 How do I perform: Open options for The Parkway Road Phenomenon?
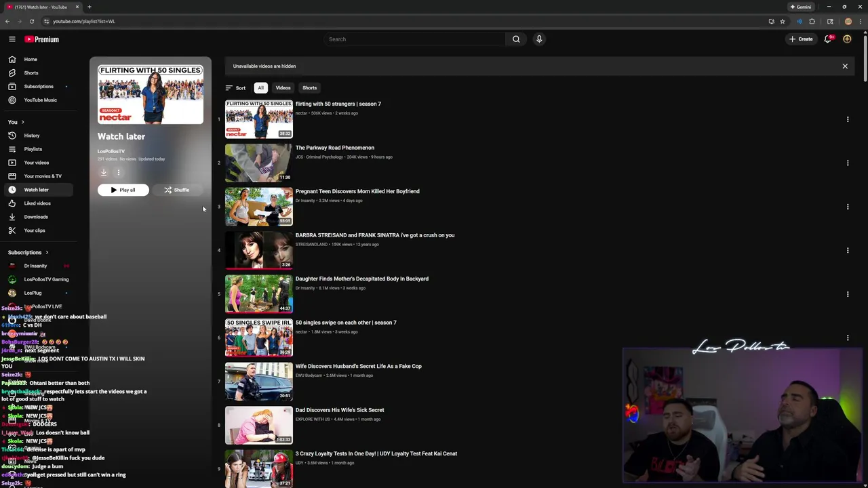pyautogui.click(x=847, y=163)
